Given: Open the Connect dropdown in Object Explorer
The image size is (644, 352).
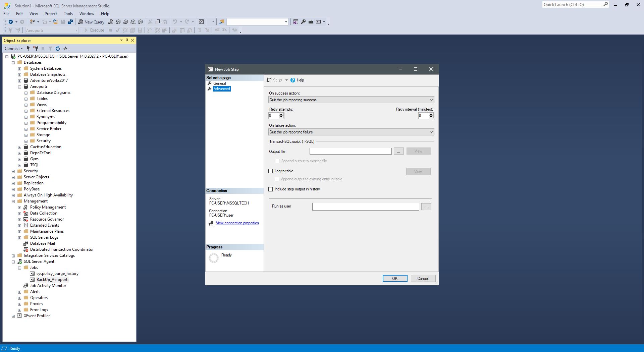Looking at the screenshot, I should [14, 48].
